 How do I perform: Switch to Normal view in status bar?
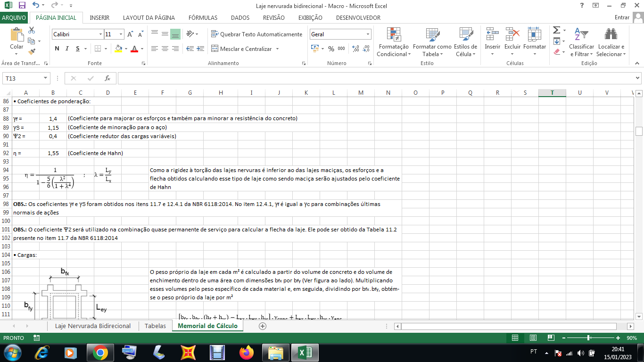[x=515, y=338]
